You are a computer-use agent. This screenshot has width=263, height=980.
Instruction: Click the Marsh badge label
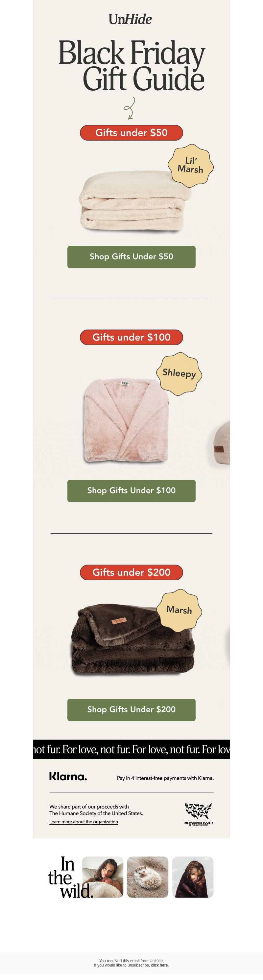[179, 610]
